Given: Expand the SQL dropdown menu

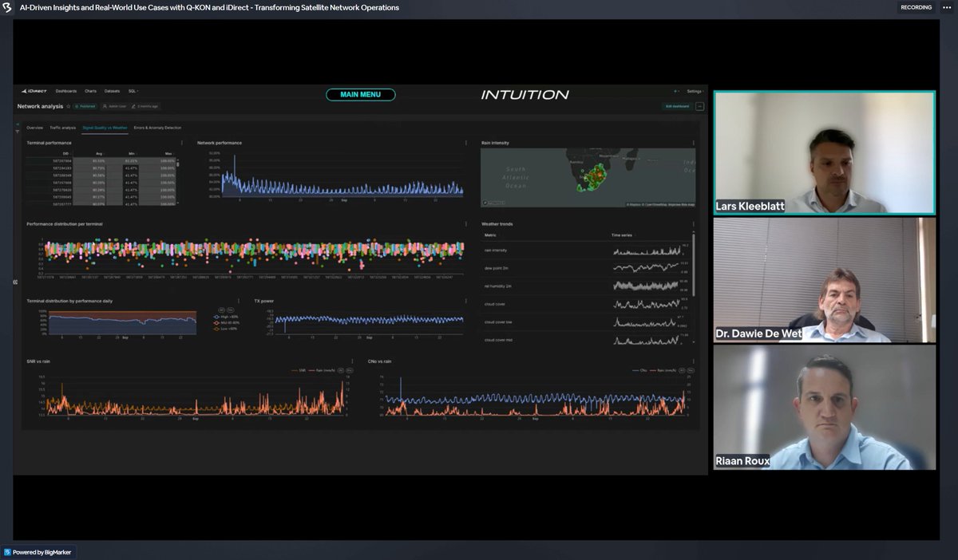Looking at the screenshot, I should click(133, 91).
